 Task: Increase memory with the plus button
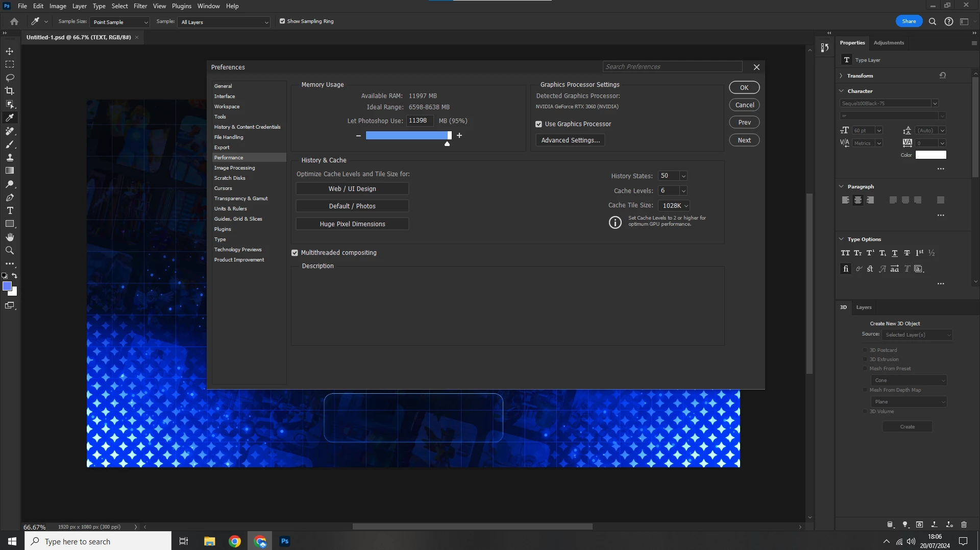tap(459, 136)
